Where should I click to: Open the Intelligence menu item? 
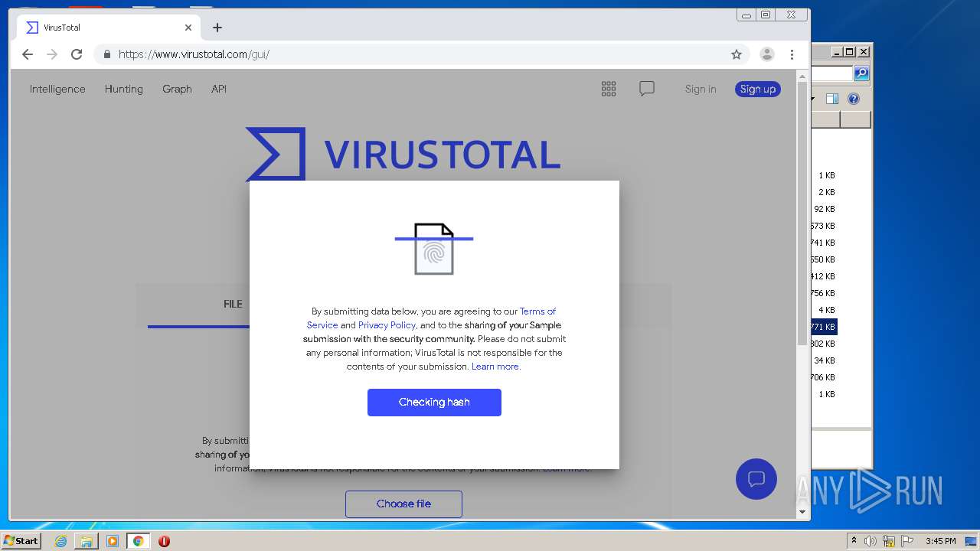pos(57,89)
